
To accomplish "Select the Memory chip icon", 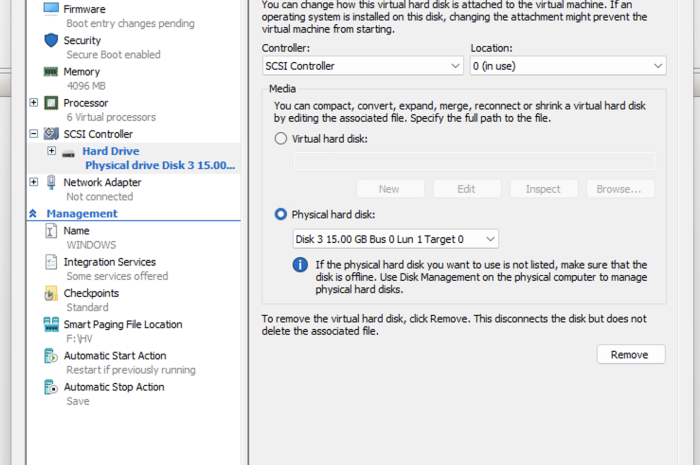I will pyautogui.click(x=51, y=72).
